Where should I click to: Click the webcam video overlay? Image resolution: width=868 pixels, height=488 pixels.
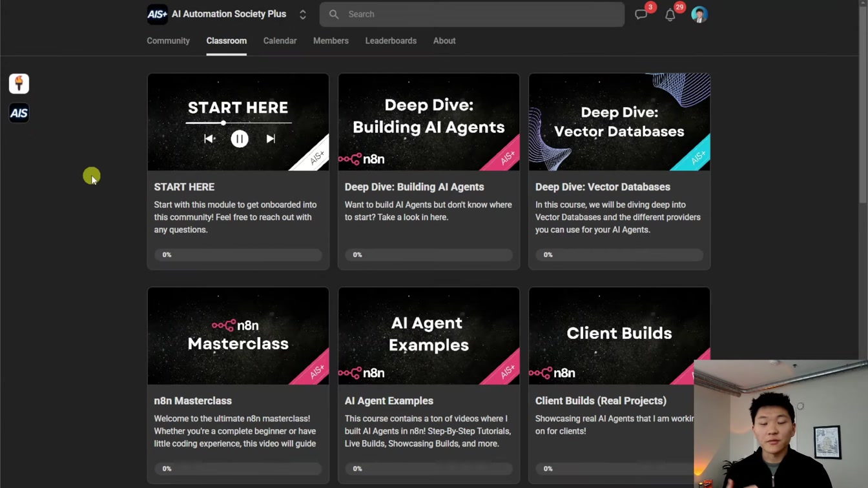click(x=781, y=424)
